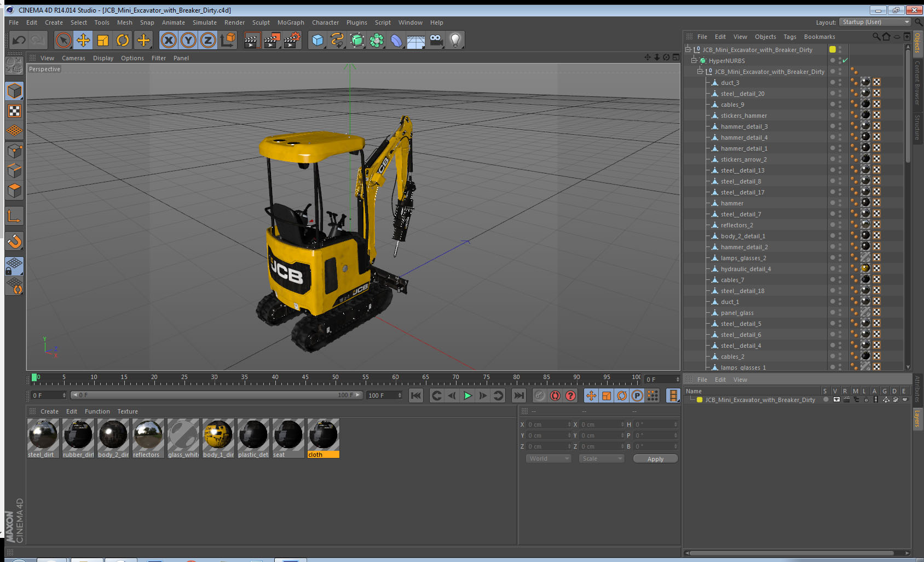Open the material manager Texture menu
Screen dimensions: 924x562
coord(128,411)
